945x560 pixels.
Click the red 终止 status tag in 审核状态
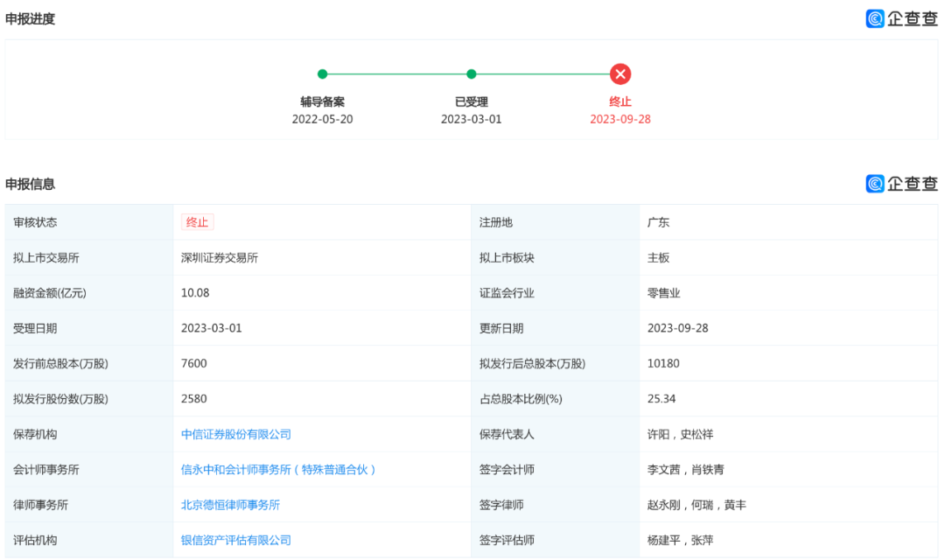(x=197, y=221)
